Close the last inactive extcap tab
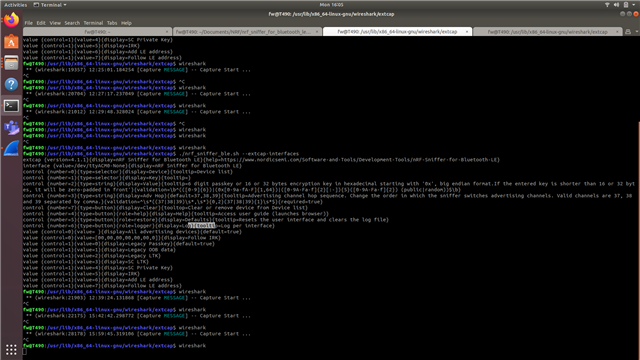Image resolution: width=640 pixels, height=360 pixels. (x=617, y=31)
